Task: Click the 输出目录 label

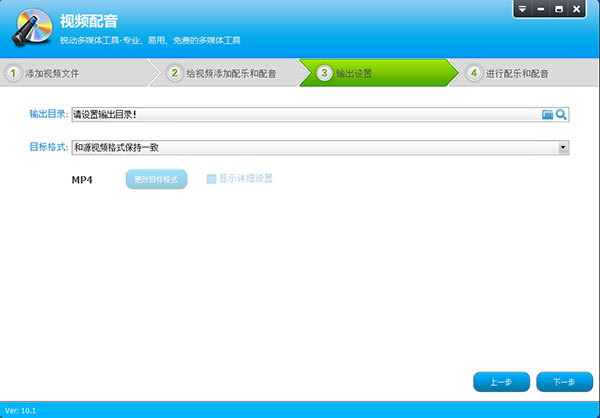Action: coord(49,114)
